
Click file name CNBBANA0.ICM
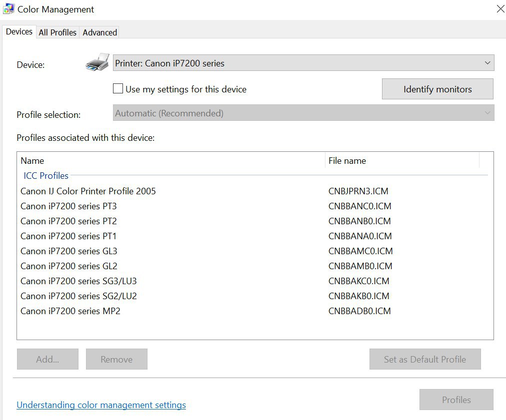tap(360, 236)
